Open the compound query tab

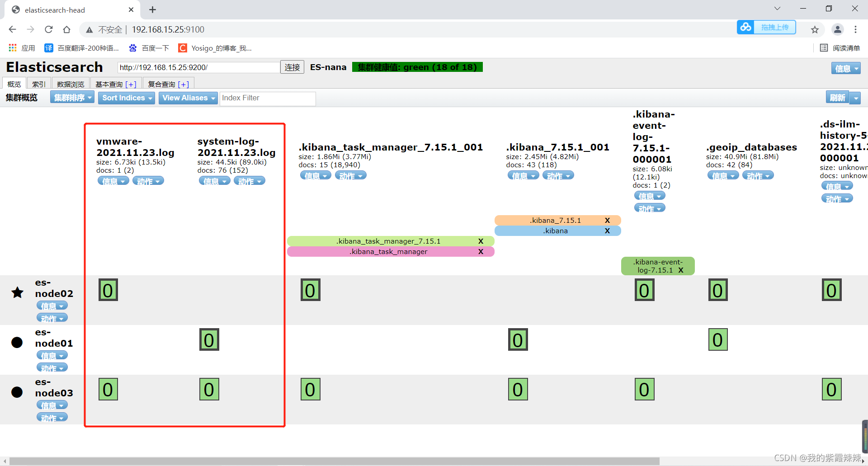pyautogui.click(x=169, y=84)
